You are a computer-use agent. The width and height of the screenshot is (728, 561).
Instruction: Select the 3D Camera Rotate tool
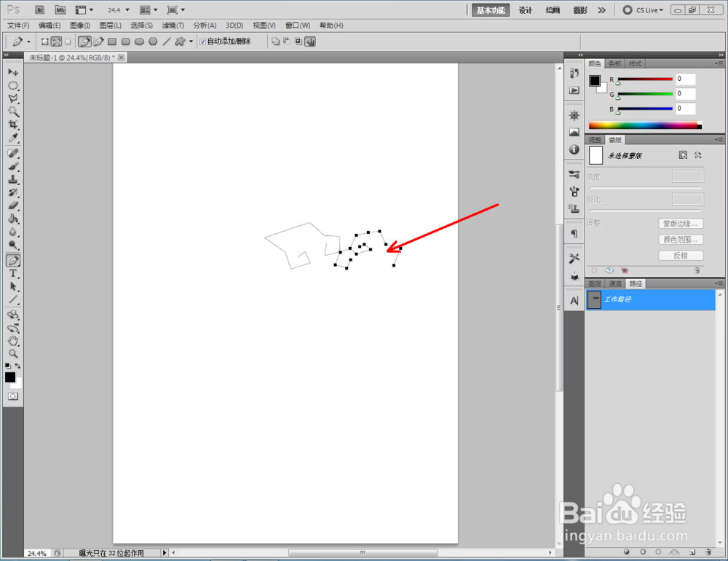click(13, 328)
